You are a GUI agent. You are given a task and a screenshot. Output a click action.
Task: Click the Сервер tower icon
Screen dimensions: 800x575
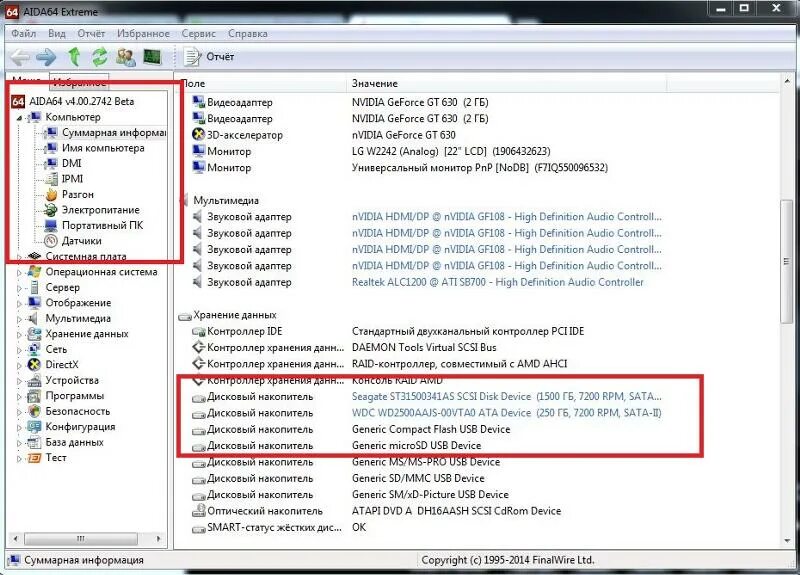pos(35,287)
